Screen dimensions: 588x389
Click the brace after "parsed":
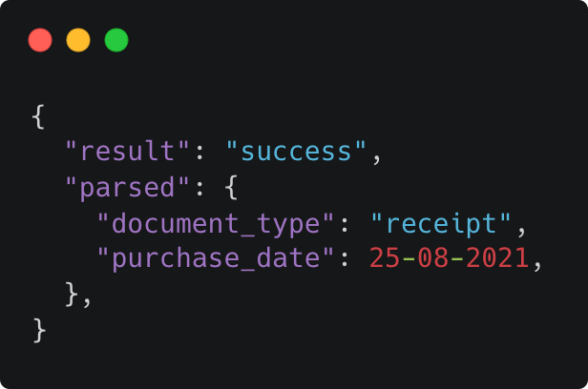coord(231,188)
